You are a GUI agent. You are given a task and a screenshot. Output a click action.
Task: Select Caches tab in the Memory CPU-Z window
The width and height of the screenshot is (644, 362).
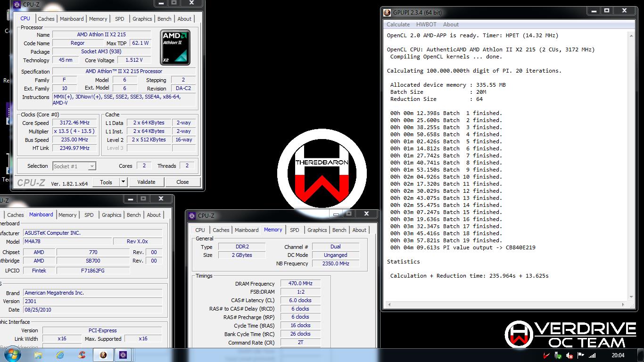click(x=221, y=230)
